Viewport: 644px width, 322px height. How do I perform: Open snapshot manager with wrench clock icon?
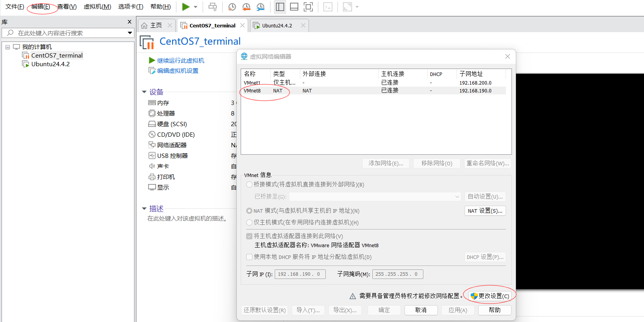[261, 7]
